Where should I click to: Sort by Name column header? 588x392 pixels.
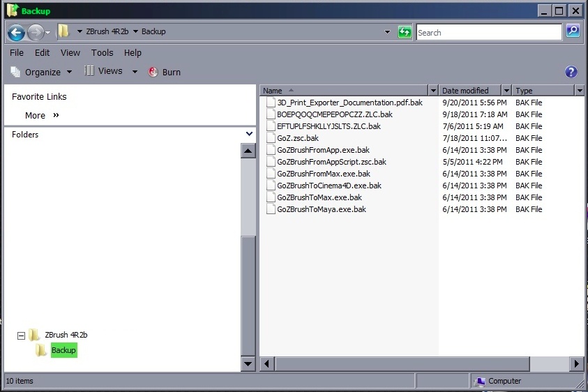344,91
